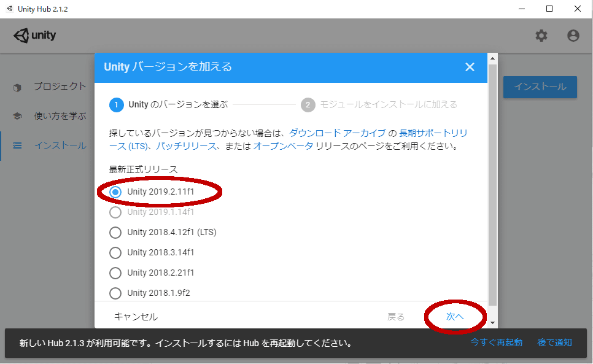The height and width of the screenshot is (364, 593).
Task: Click the インストール list icon in sidebar
Action: [x=17, y=145]
